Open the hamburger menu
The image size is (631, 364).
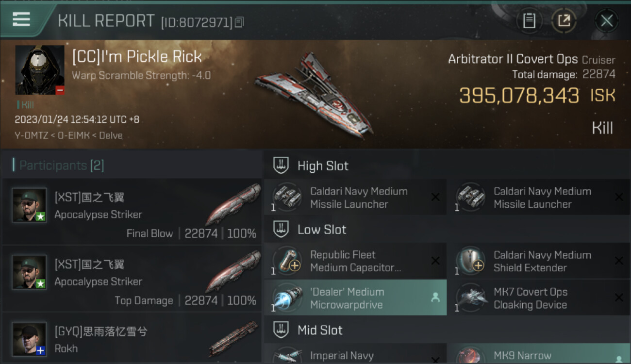point(21,19)
